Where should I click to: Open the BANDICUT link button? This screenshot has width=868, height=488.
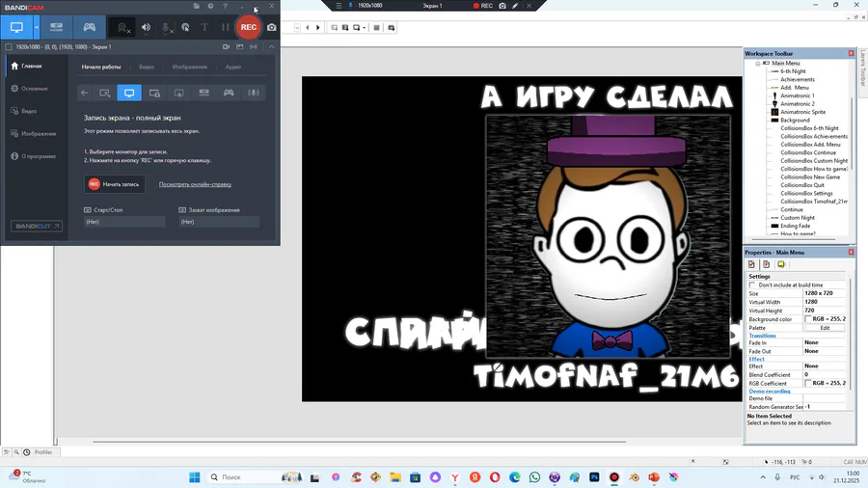[x=37, y=227]
